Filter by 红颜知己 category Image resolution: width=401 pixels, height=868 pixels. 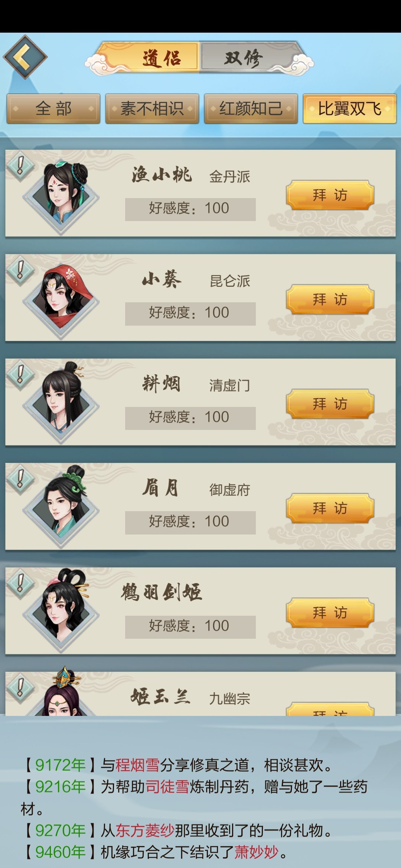tap(251, 109)
